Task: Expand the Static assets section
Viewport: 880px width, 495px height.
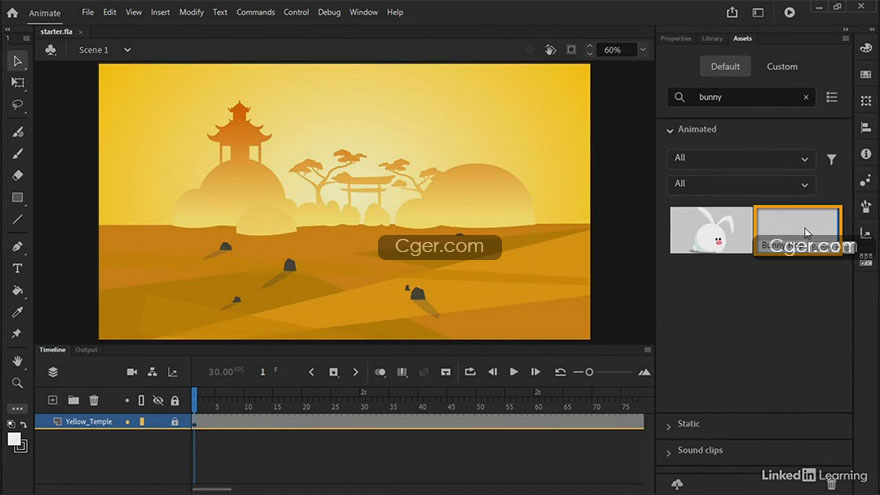Action: point(668,425)
